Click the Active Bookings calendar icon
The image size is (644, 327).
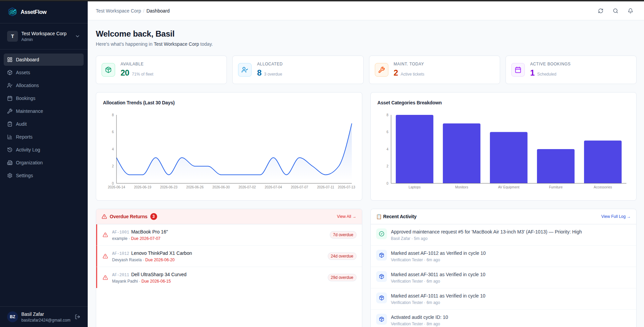[518, 70]
